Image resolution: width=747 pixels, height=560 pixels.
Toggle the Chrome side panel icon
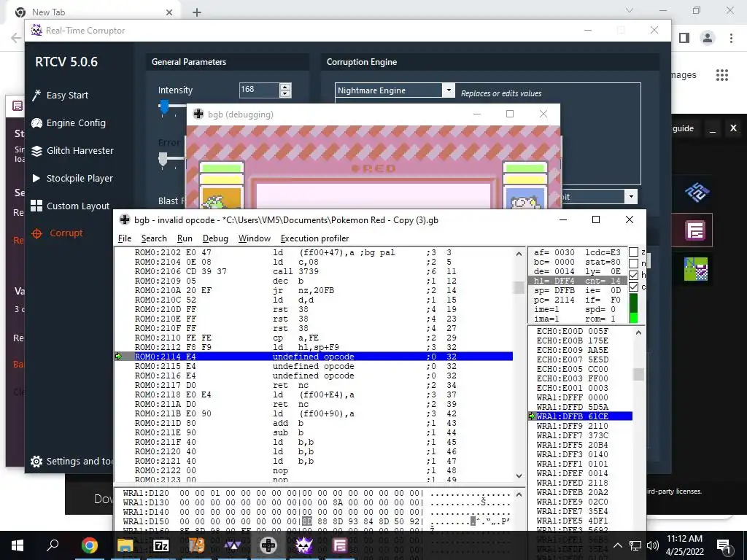(684, 38)
